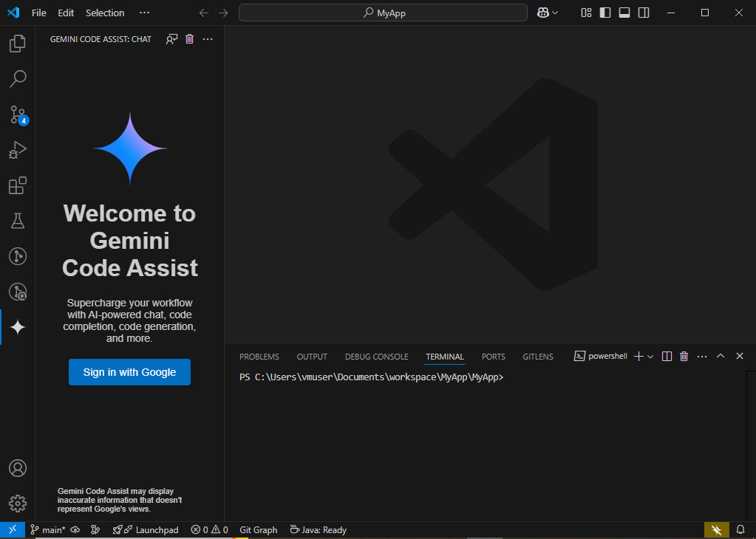This screenshot has width=756, height=539.
Task: Click the MyApp command center search box
Action: coord(383,13)
